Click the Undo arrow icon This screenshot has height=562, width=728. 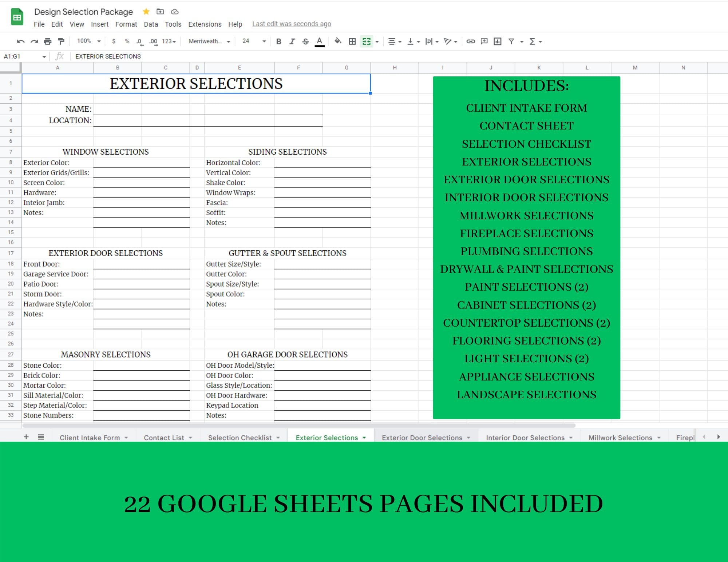(x=21, y=41)
